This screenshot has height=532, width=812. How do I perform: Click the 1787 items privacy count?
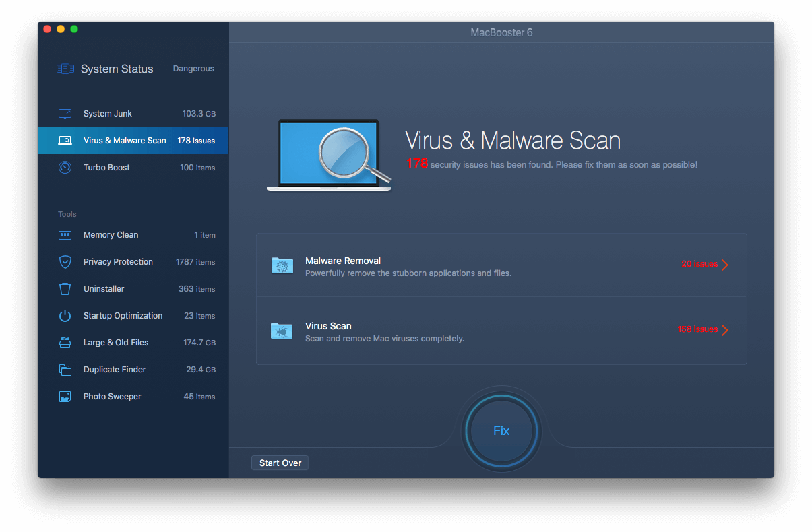coord(195,262)
